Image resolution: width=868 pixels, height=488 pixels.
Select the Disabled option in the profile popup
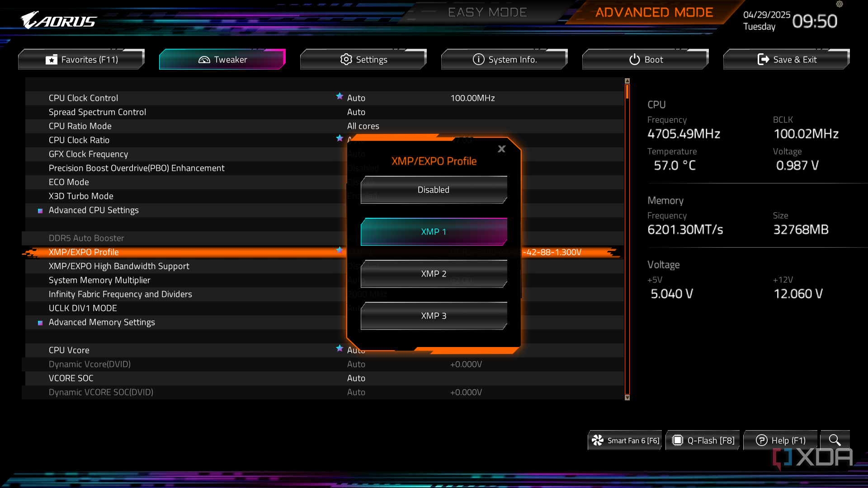(434, 190)
